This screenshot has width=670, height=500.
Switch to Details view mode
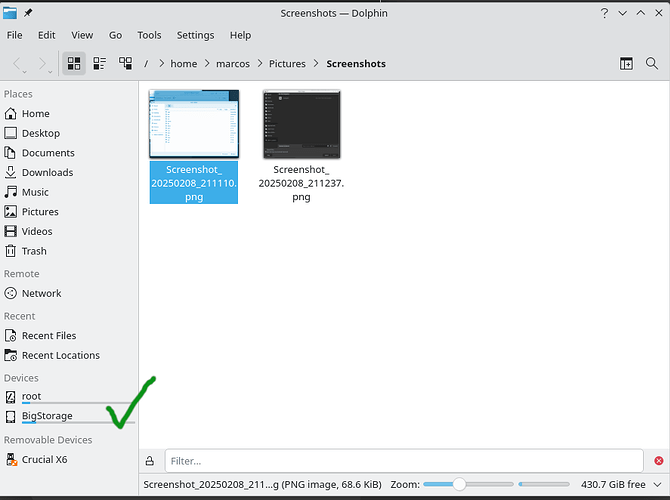(125, 64)
